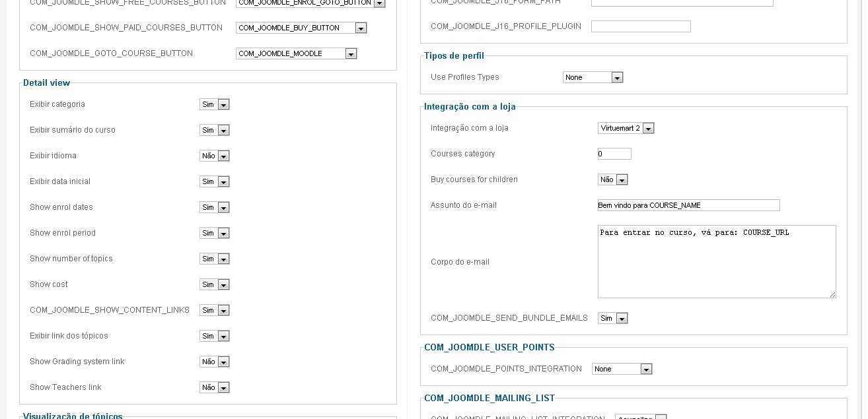Toggle the Show cost dropdown
Viewport: 868px width, 419px height.
pyautogui.click(x=214, y=284)
